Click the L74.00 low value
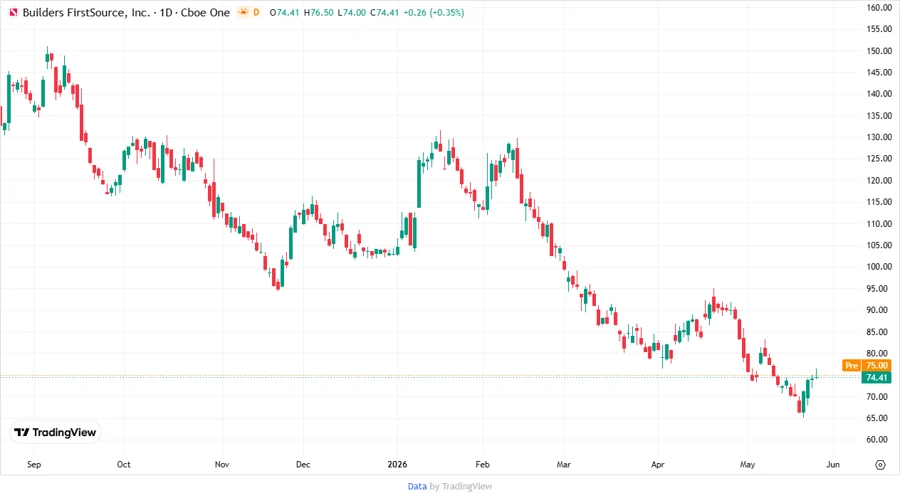 351,12
